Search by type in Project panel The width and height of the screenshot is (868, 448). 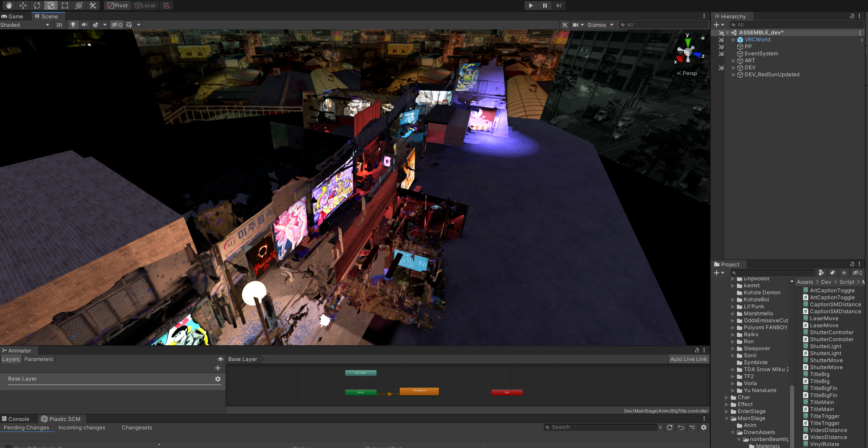821,273
